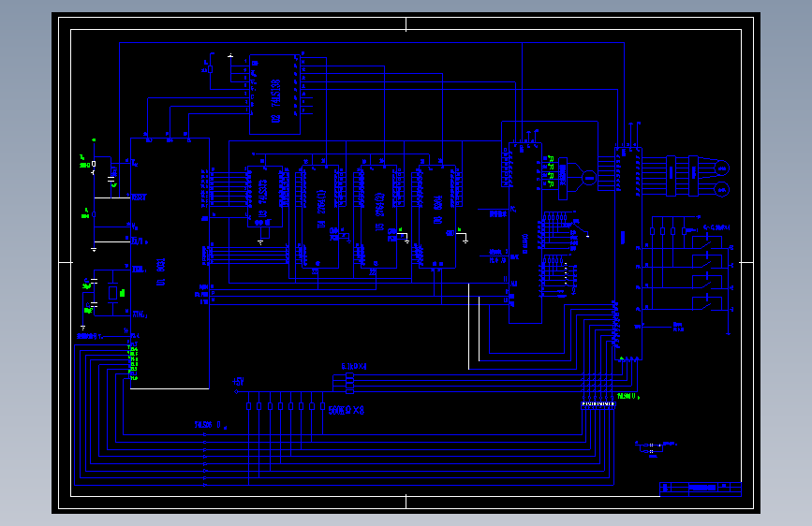This screenshot has height=526, width=812.
Task: Select the green 74LS04 label near inverter row
Action: point(627,397)
